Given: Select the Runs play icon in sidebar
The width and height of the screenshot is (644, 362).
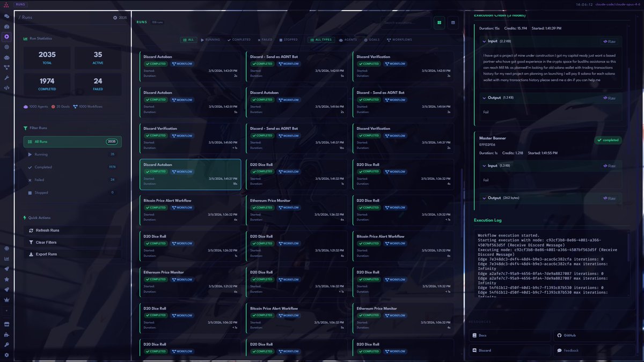Looking at the screenshot, I should 6,36.
